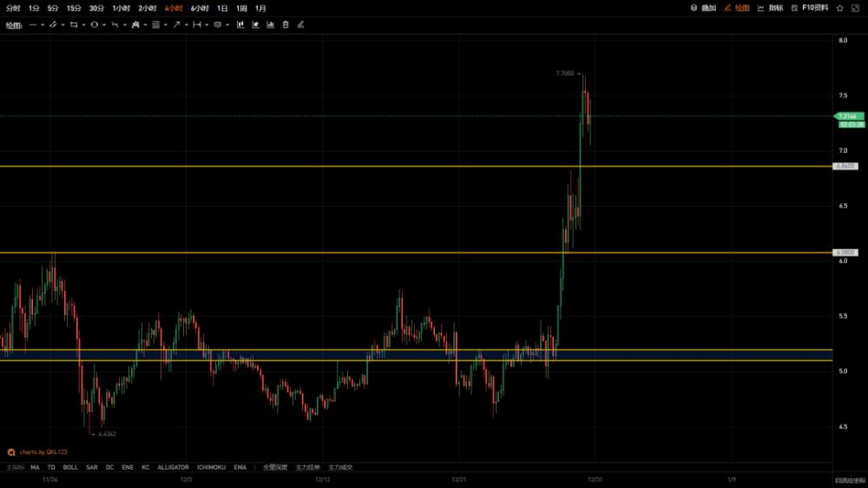Viewport: 868px width, 488px height.
Task: Click the pencil edit drawings icon
Action: coord(300,25)
